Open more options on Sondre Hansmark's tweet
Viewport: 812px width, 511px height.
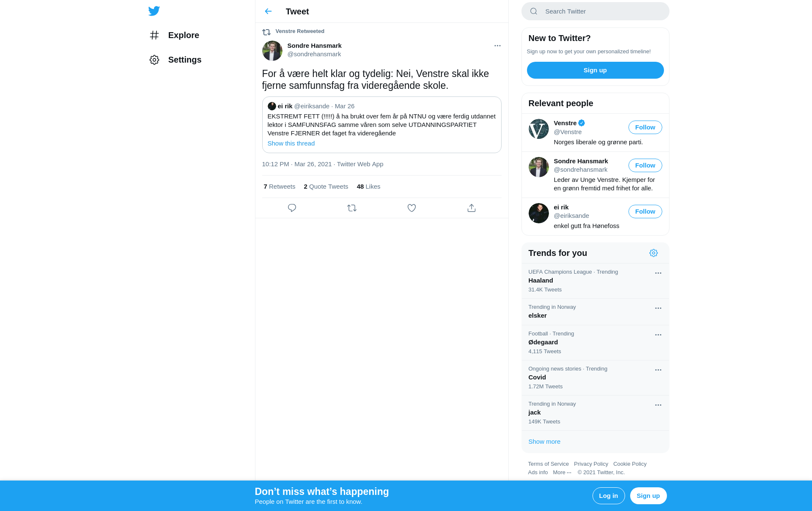(x=497, y=46)
